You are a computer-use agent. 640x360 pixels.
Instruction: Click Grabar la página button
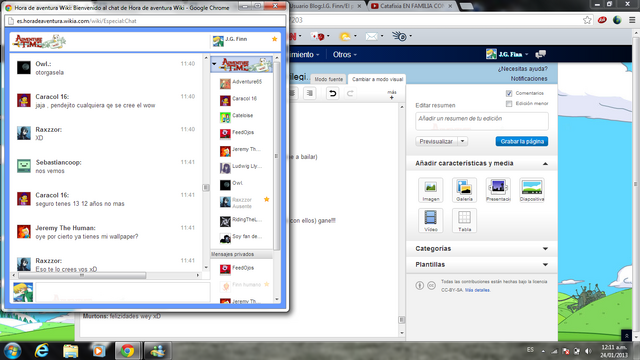pos(522,141)
